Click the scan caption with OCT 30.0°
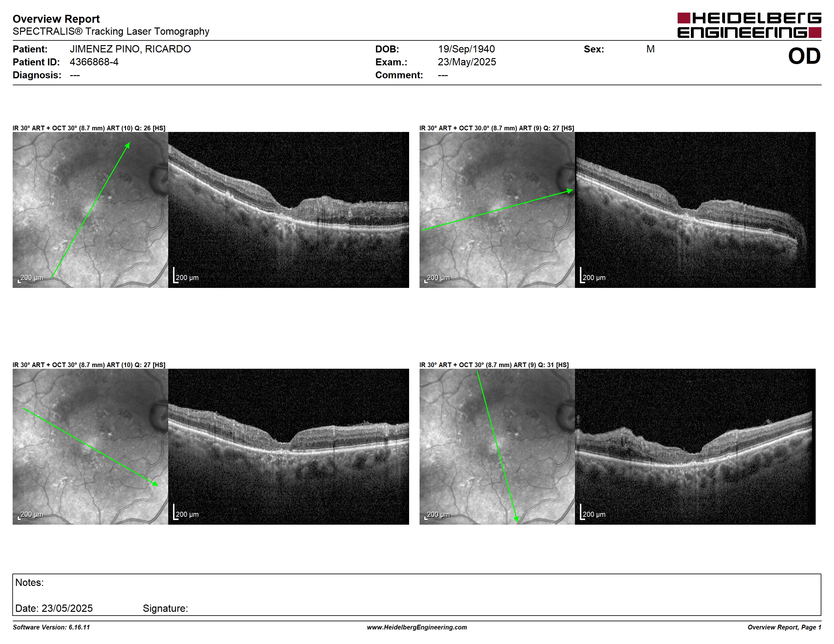The image size is (834, 644). pos(497,128)
